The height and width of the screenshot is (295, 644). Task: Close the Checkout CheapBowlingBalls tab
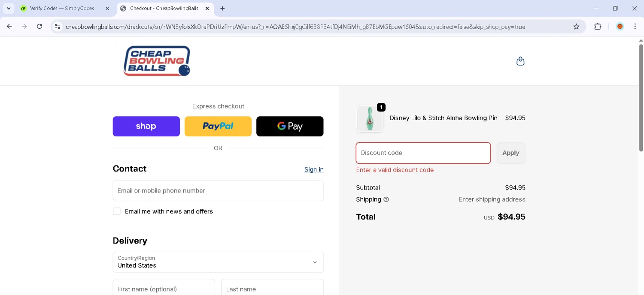(207, 9)
